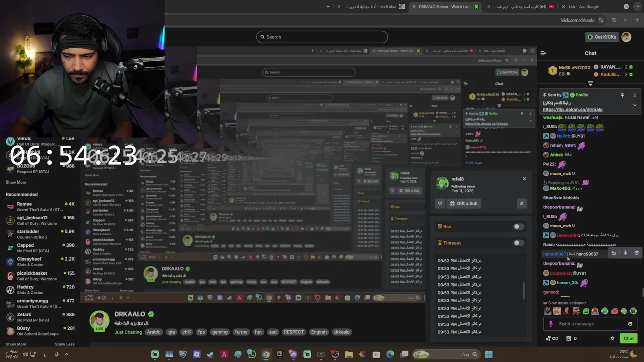Open recommended channel Haddzy

pyautogui.click(x=40, y=290)
